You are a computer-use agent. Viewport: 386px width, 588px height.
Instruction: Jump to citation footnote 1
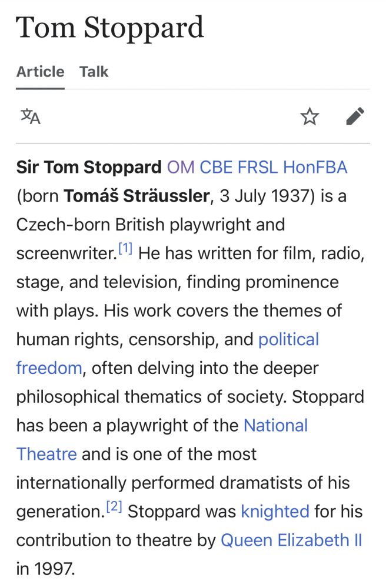point(125,249)
